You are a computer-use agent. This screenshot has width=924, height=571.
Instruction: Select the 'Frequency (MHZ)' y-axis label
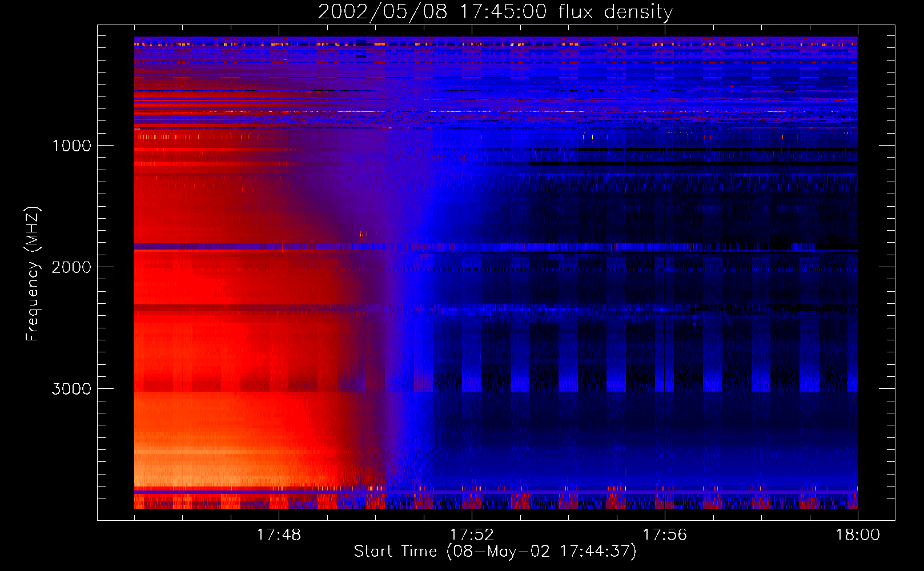pyautogui.click(x=33, y=274)
